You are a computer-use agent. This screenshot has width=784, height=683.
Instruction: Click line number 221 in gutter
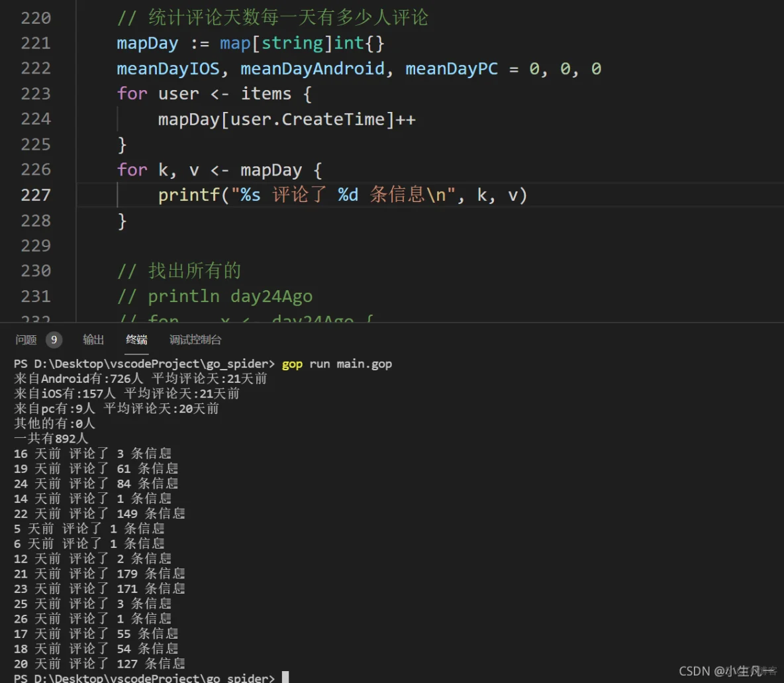click(36, 43)
